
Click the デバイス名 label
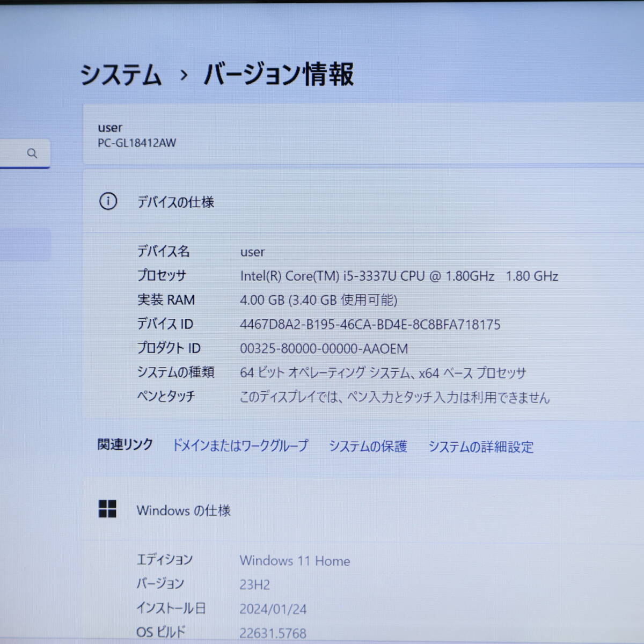pyautogui.click(x=163, y=251)
